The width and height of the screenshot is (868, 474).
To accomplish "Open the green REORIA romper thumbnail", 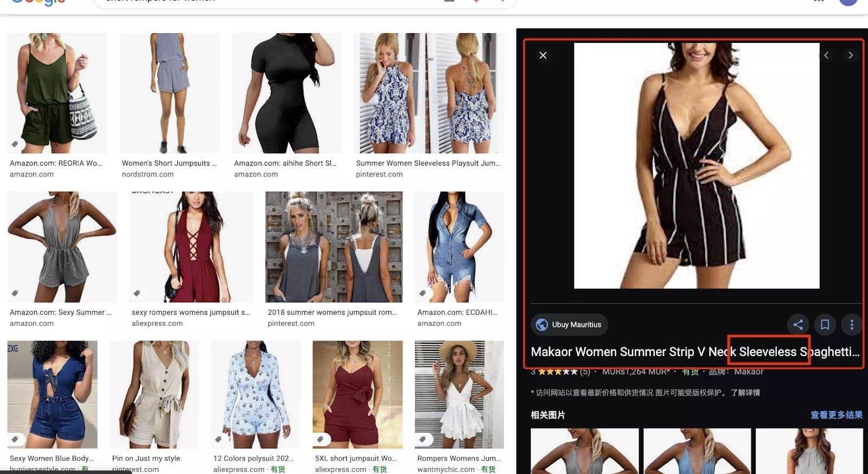I will (57, 93).
